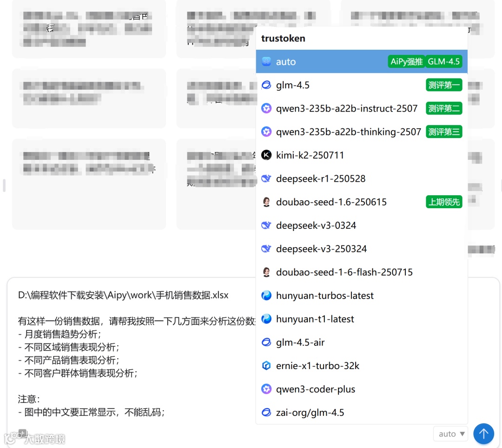Click the GLM-4.5 badge on auto
Viewport: 502px width, 448px height.
pos(444,61)
